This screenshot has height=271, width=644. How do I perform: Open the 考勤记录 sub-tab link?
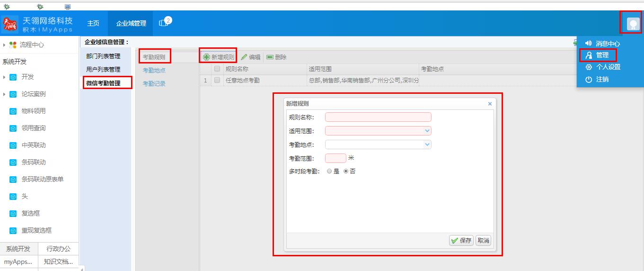[154, 84]
